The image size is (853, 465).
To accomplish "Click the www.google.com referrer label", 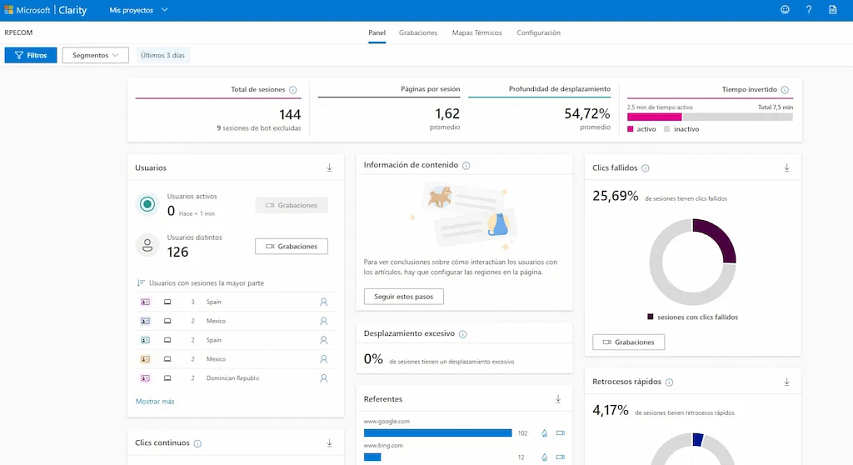I will point(387,421).
